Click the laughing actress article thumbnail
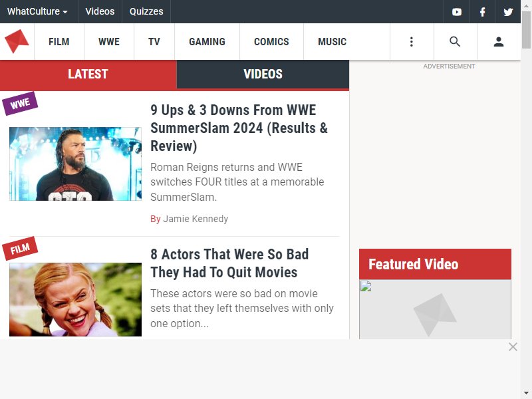The height and width of the screenshot is (399, 532). 75,300
